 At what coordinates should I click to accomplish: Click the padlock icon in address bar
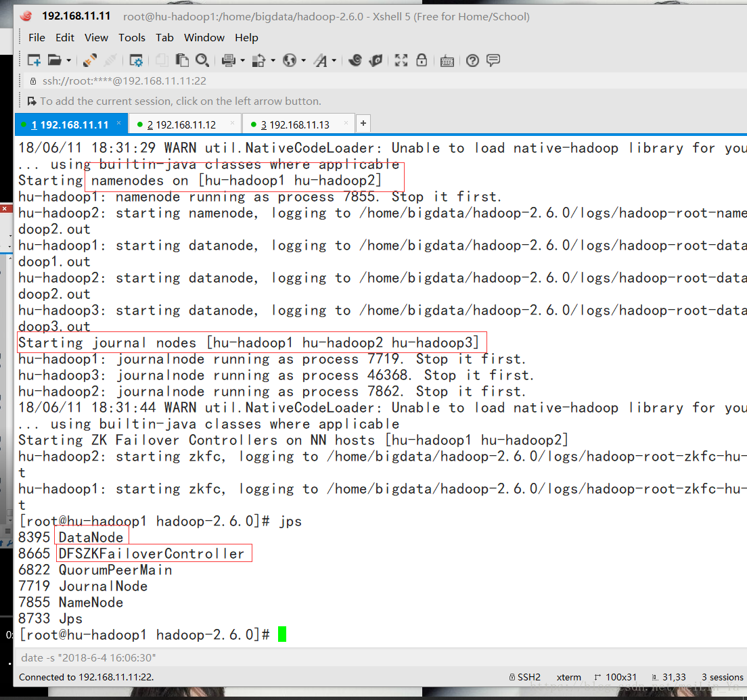coord(33,81)
